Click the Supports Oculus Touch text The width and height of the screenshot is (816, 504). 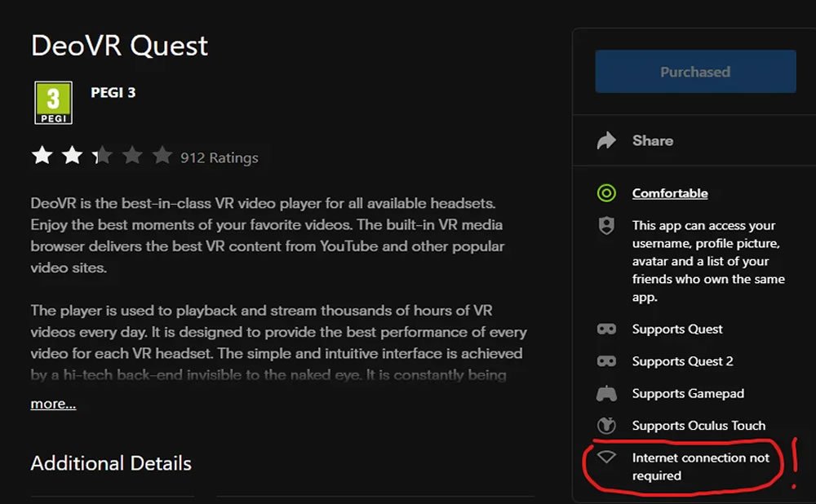(x=699, y=426)
